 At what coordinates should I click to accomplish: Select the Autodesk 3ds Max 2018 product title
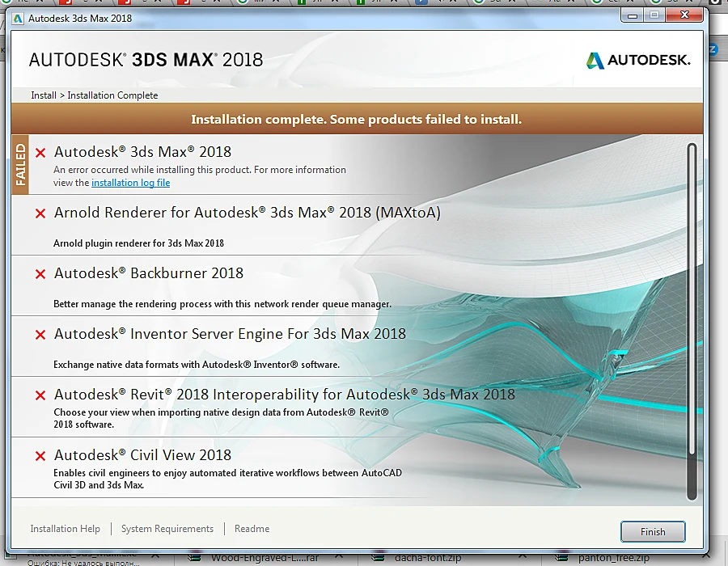click(x=142, y=152)
